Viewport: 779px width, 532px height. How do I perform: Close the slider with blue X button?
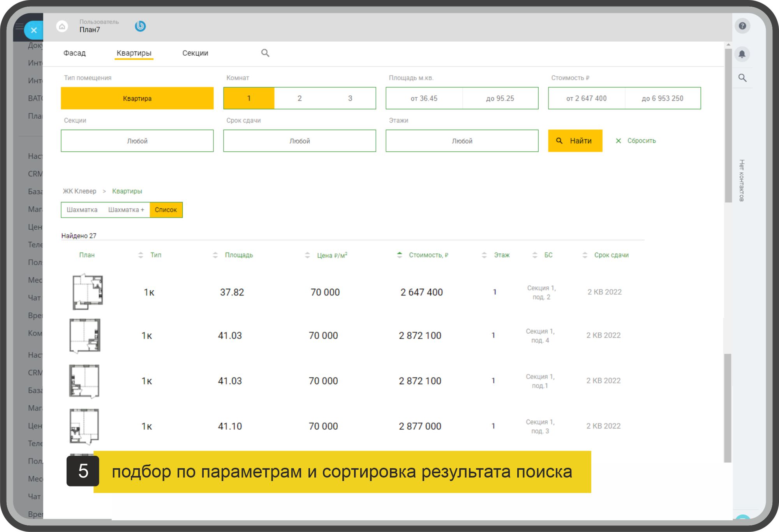(34, 30)
